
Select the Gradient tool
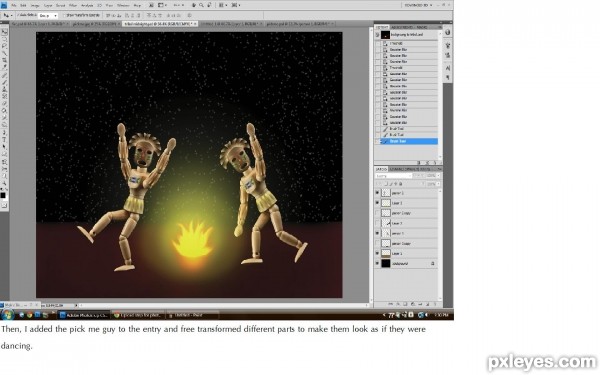click(4, 111)
